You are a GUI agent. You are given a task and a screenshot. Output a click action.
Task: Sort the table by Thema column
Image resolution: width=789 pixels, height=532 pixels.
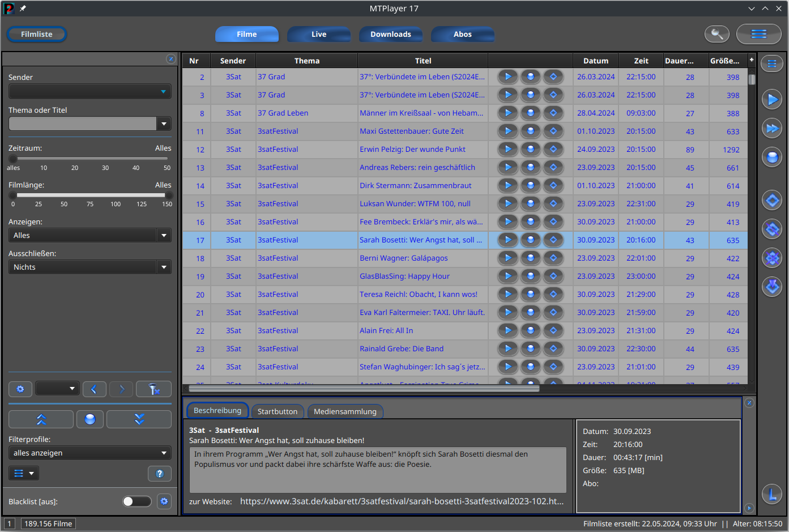[x=307, y=61]
